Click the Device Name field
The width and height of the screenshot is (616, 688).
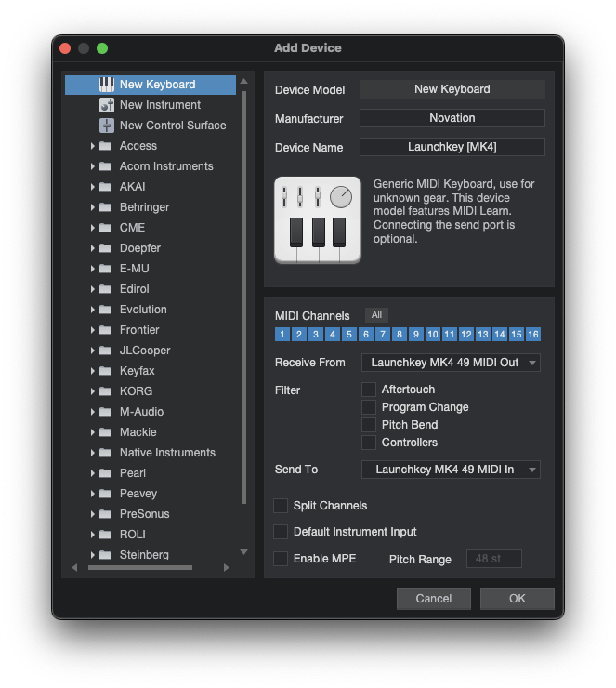(x=452, y=147)
